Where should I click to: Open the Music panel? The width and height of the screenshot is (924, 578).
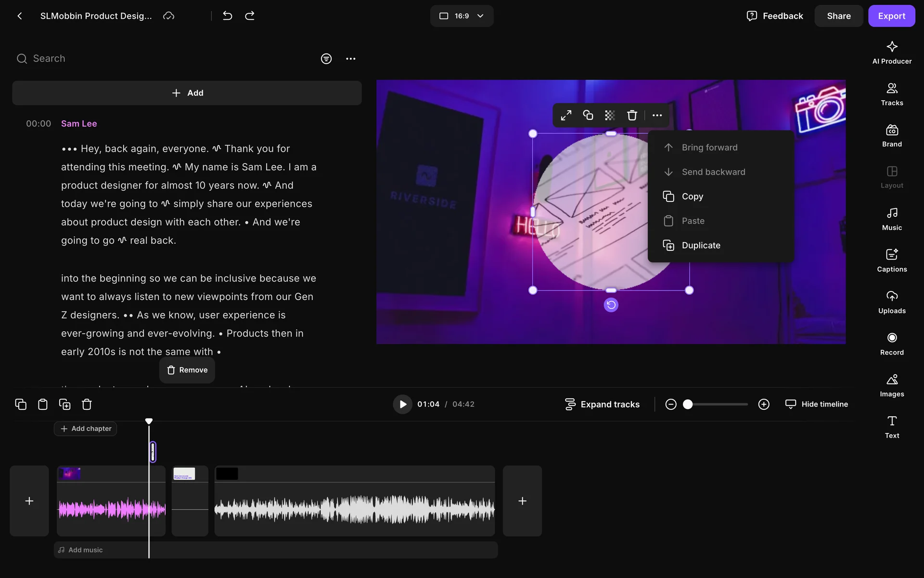pos(891,219)
